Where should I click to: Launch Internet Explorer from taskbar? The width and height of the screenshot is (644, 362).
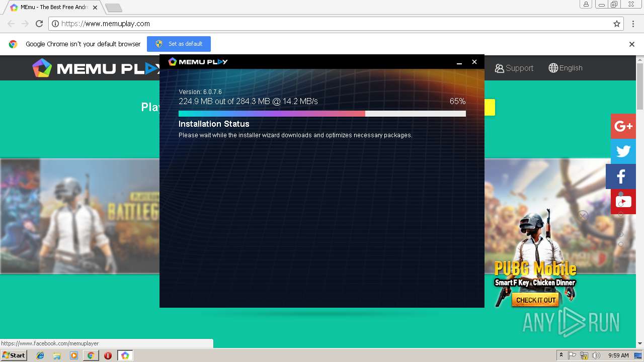pyautogui.click(x=40, y=355)
